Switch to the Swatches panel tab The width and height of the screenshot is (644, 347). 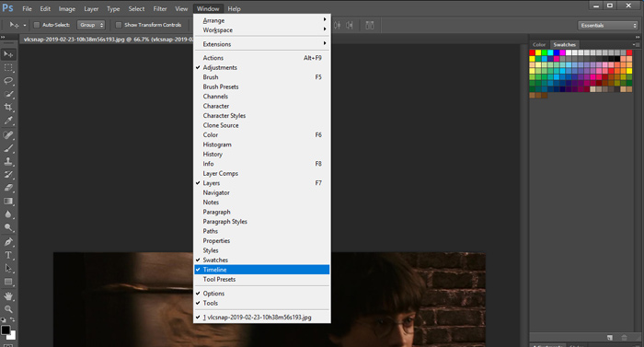coord(564,44)
